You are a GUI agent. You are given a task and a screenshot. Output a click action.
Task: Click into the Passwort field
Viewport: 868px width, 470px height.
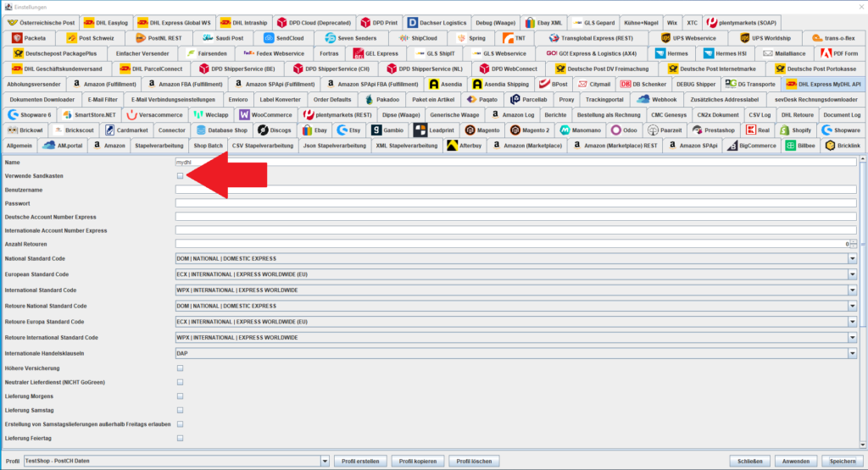(516, 203)
